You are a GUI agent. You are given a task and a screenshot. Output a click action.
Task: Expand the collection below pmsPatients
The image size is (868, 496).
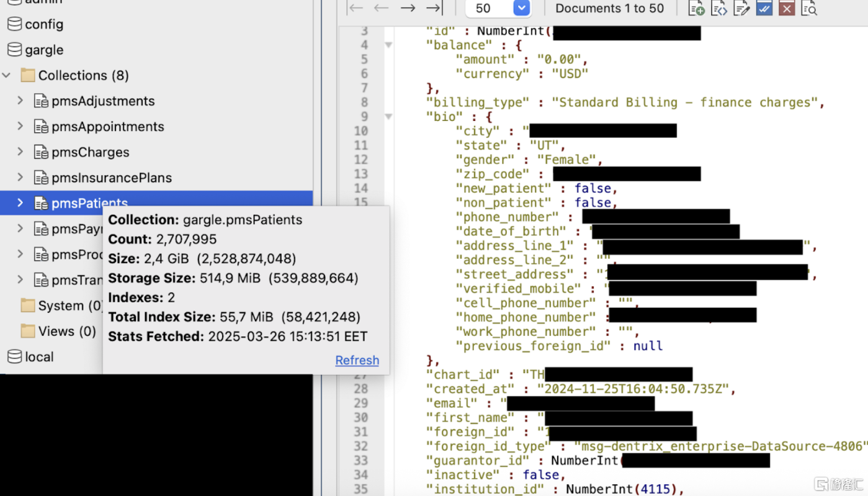pyautogui.click(x=20, y=228)
